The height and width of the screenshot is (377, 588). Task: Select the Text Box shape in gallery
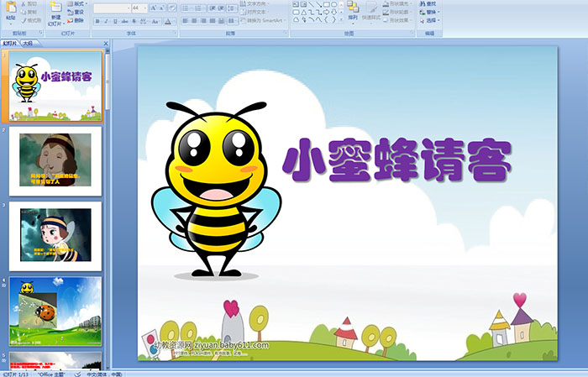tap(296, 4)
